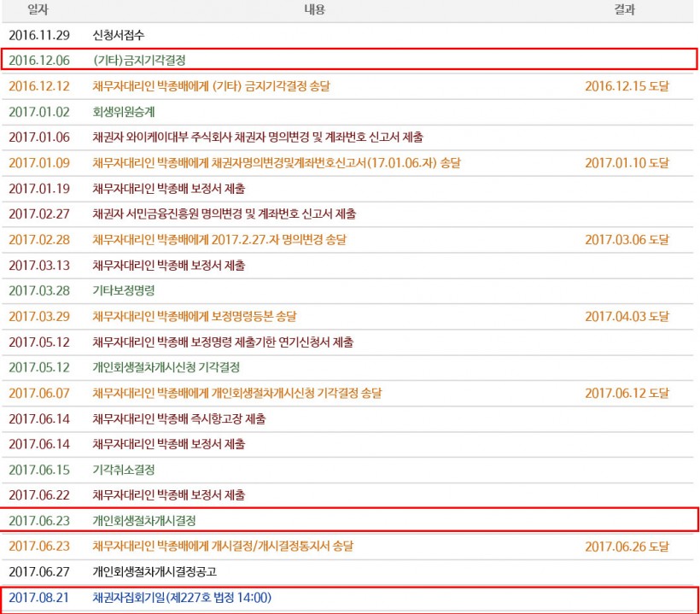Click the 개시결정/개시결정통지서 송달 entry
The image size is (700, 614).
223,547
